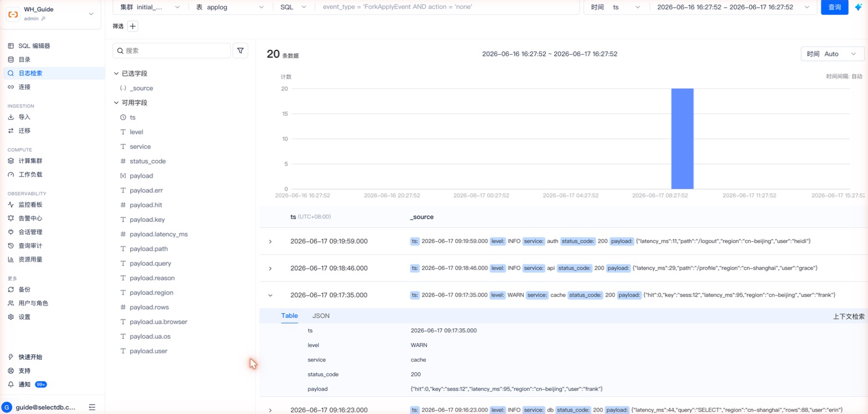The height and width of the screenshot is (414, 868).
Task: Select the level field
Action: click(x=136, y=132)
